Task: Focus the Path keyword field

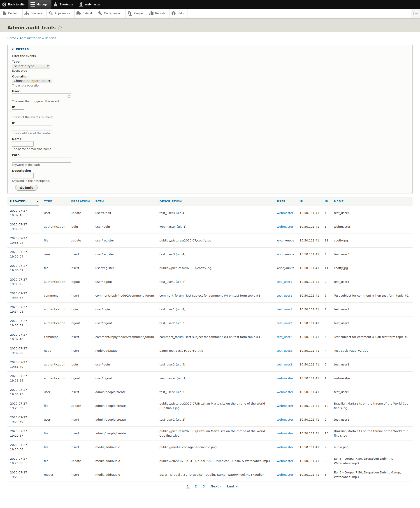Action: (x=42, y=160)
